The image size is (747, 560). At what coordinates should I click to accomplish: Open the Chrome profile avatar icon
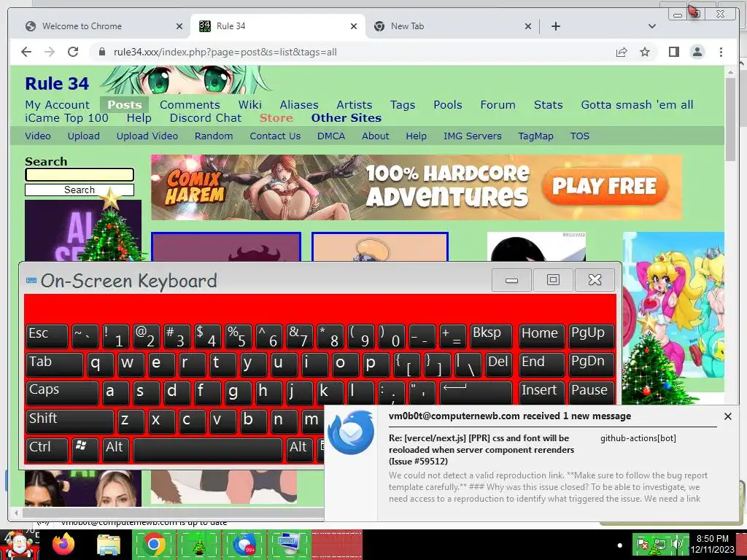click(x=697, y=52)
